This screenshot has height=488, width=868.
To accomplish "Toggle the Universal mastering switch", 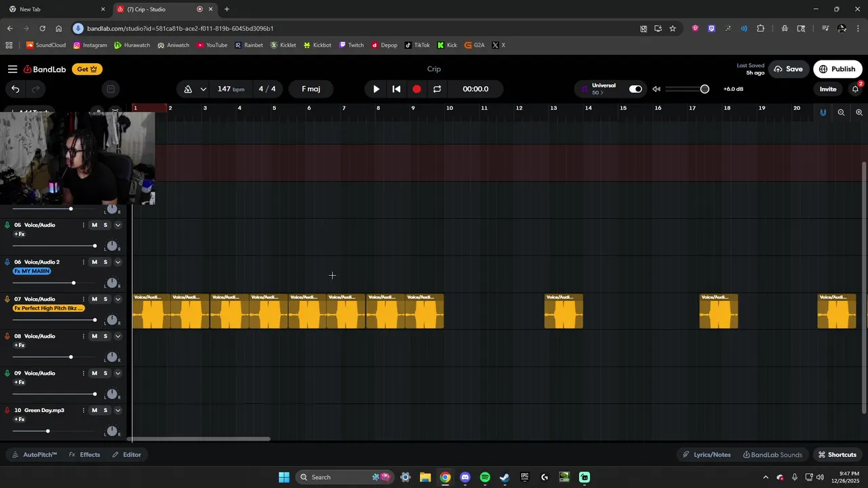I will tap(635, 89).
